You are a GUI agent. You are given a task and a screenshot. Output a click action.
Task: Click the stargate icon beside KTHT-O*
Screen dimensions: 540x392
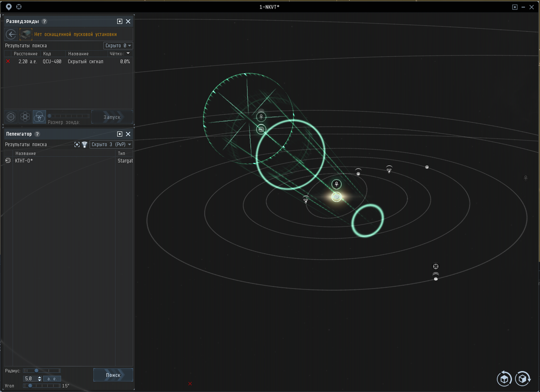point(8,161)
